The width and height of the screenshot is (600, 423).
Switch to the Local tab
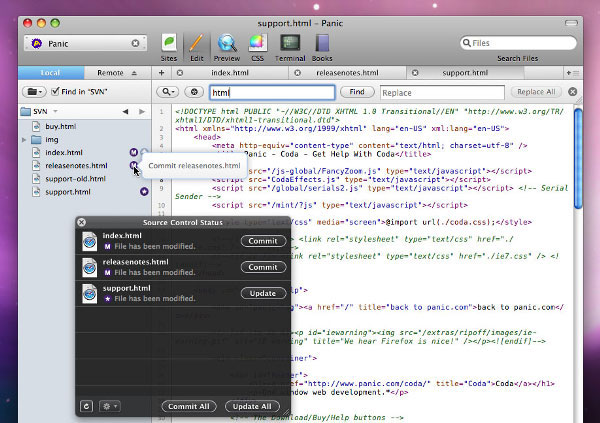coord(51,73)
